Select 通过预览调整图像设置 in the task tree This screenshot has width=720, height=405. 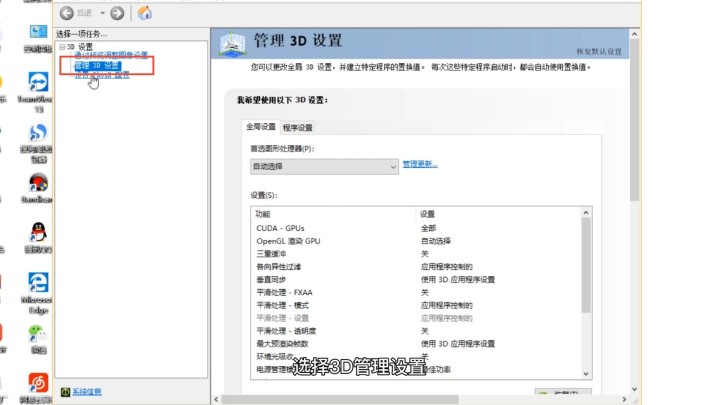[x=111, y=56]
